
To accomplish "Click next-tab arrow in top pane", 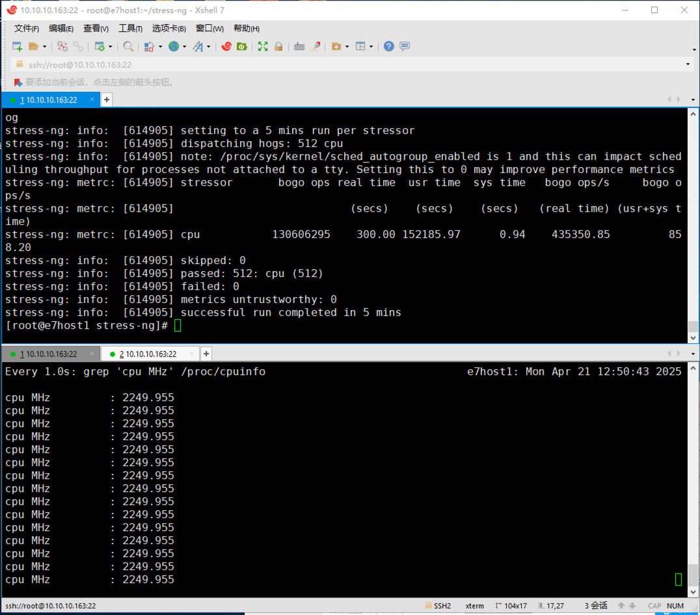I will [679, 99].
